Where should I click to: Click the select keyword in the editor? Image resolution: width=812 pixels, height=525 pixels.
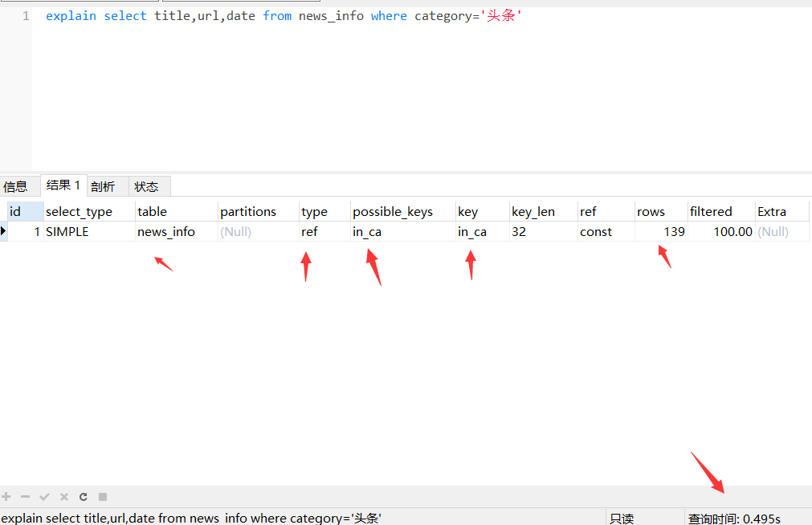point(125,16)
